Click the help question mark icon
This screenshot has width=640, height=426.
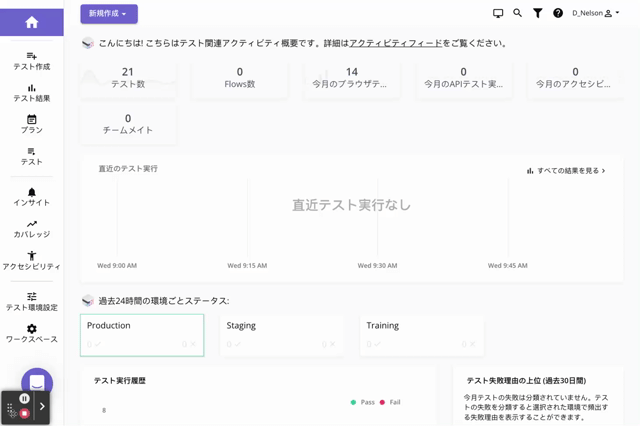pyautogui.click(x=558, y=13)
